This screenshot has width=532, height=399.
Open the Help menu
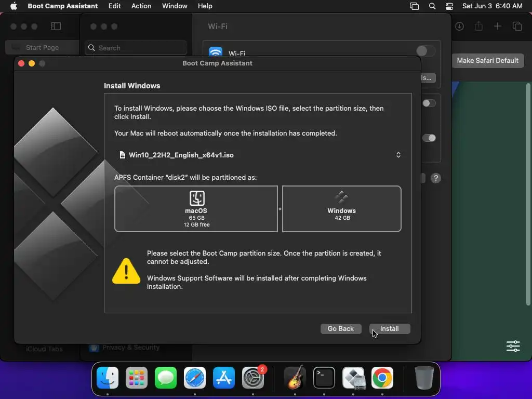(x=205, y=6)
